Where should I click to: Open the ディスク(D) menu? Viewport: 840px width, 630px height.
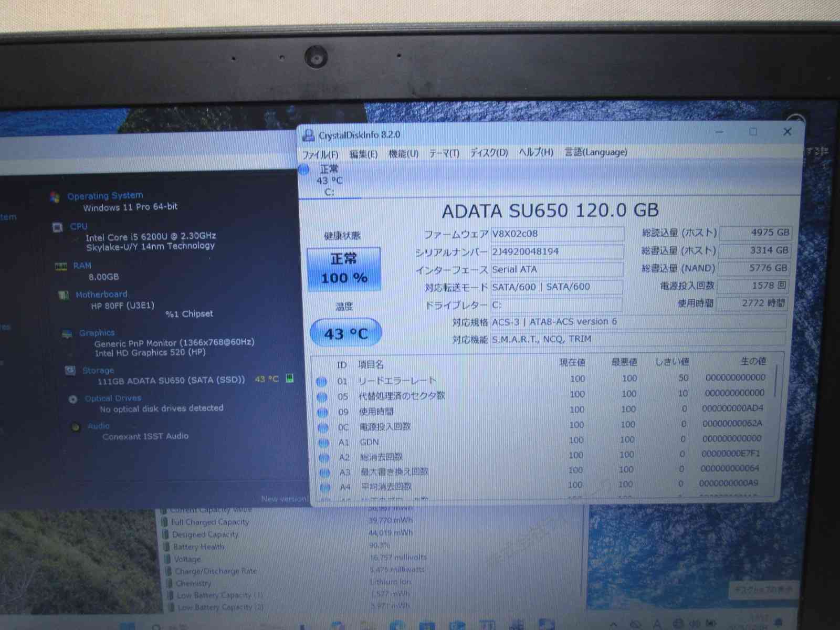point(488,153)
